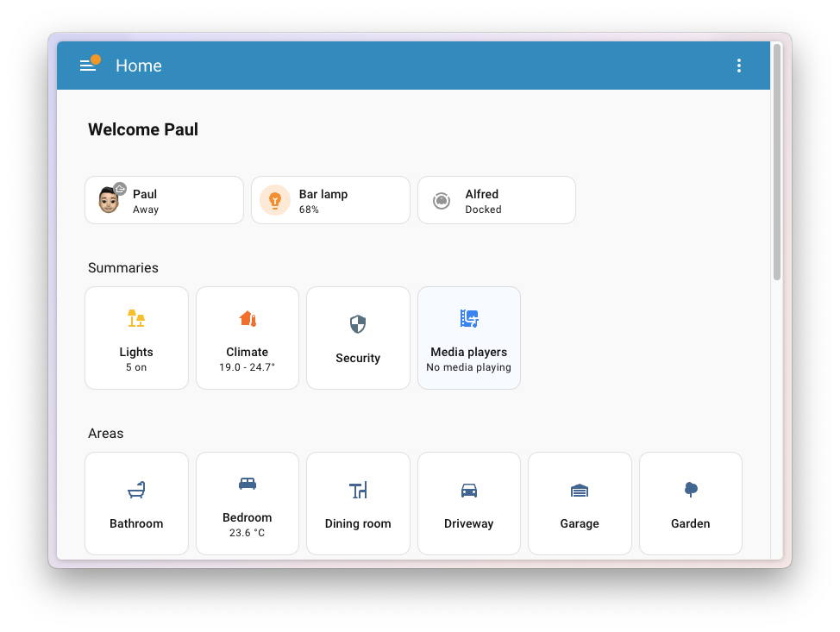Select the Bedroom bed icon
This screenshot has width=840, height=632.
247,484
